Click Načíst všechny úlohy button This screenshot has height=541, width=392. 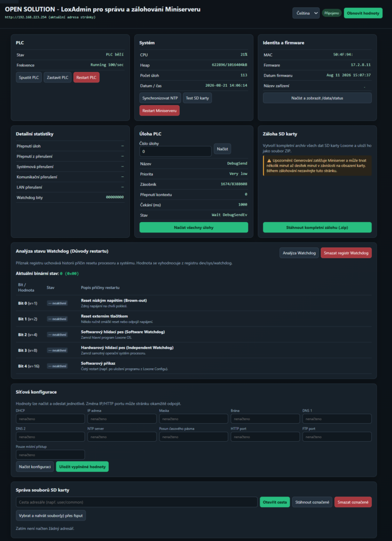point(193,227)
